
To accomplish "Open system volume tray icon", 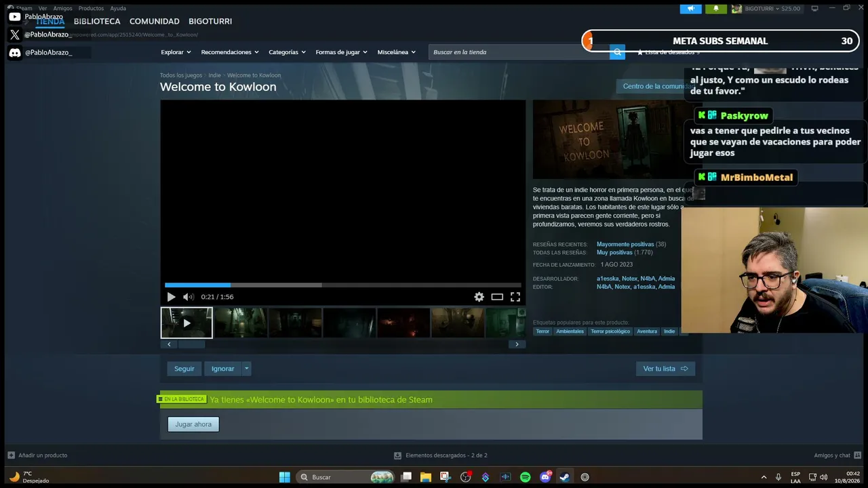I will pos(823,477).
